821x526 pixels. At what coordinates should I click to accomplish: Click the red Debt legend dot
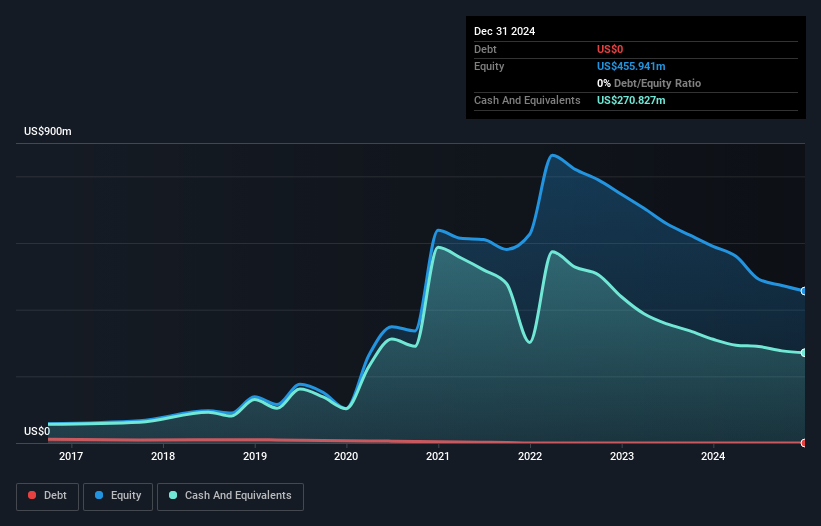pos(32,495)
